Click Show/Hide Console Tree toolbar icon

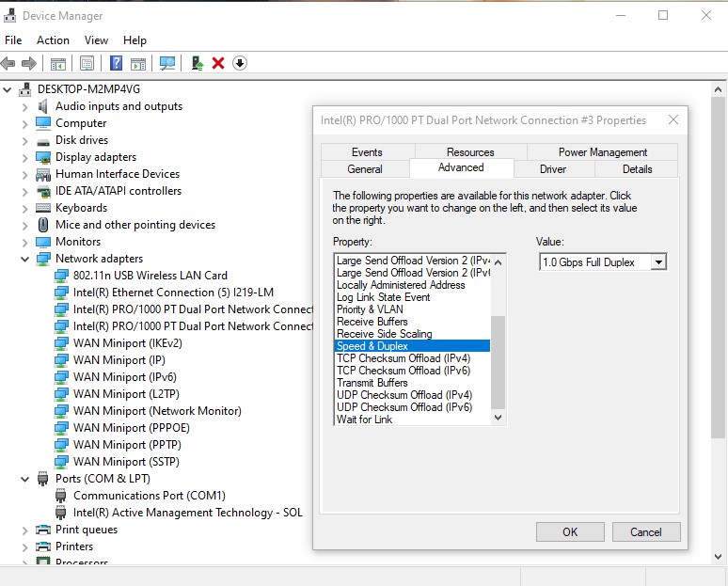[x=58, y=63]
